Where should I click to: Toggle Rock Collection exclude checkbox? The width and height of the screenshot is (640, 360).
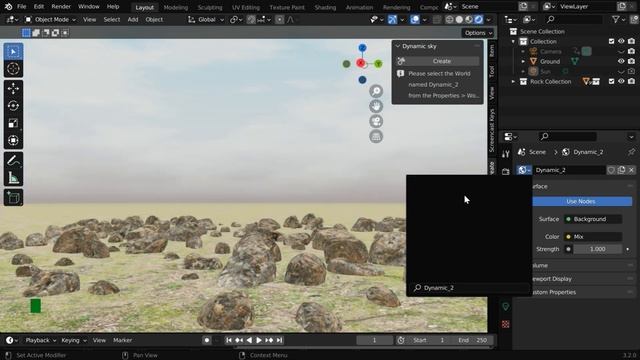(x=611, y=82)
